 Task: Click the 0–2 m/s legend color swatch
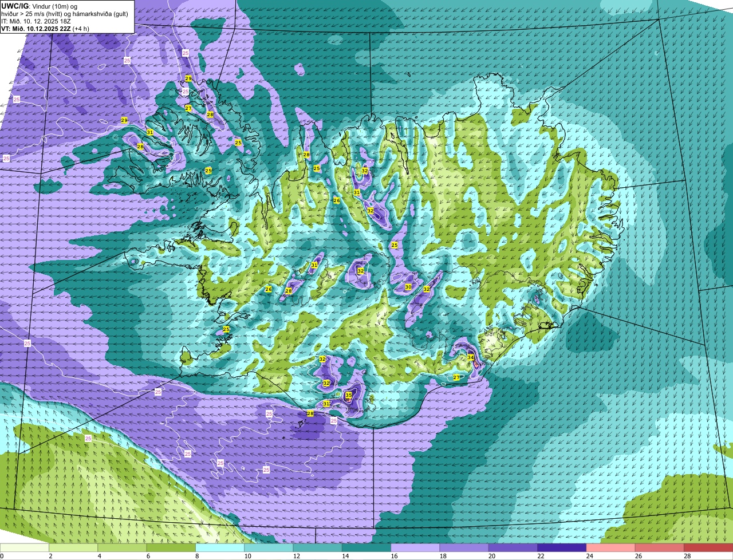[x=25, y=547]
